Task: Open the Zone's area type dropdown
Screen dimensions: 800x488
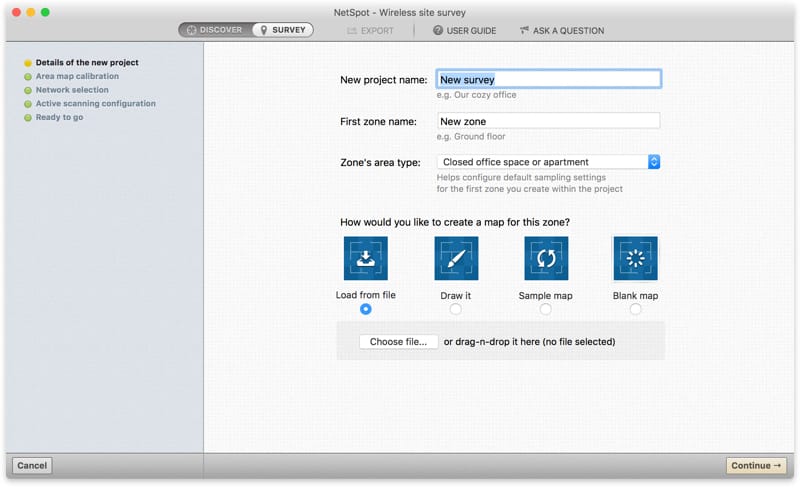Action: tap(548, 162)
